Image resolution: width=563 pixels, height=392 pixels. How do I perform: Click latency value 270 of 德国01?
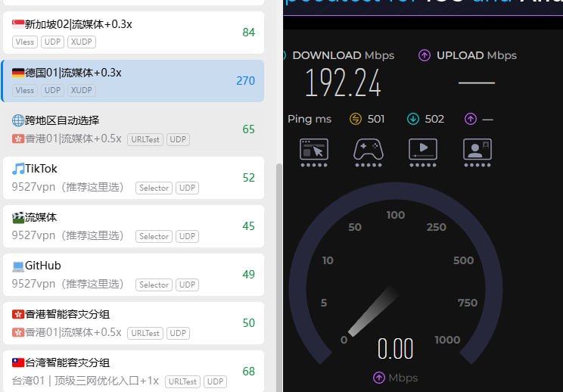point(246,81)
